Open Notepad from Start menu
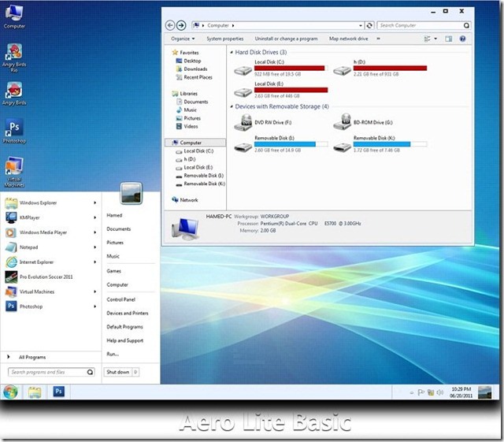 pos(50,247)
